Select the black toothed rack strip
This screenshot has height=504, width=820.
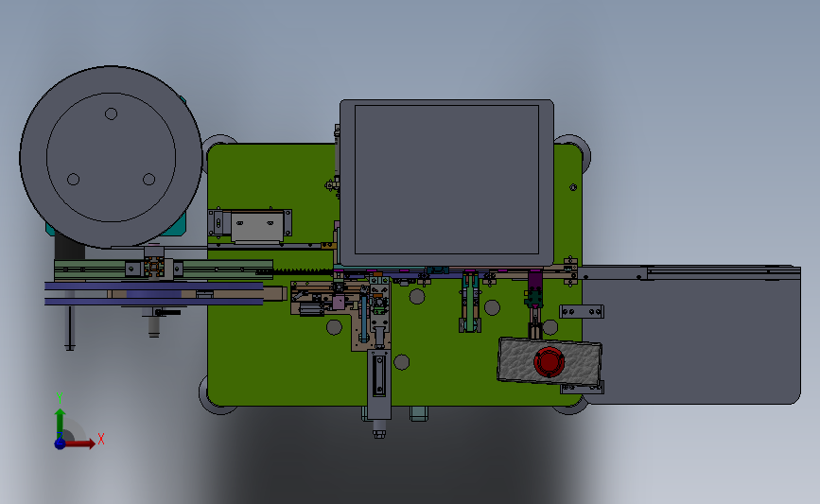click(295, 271)
